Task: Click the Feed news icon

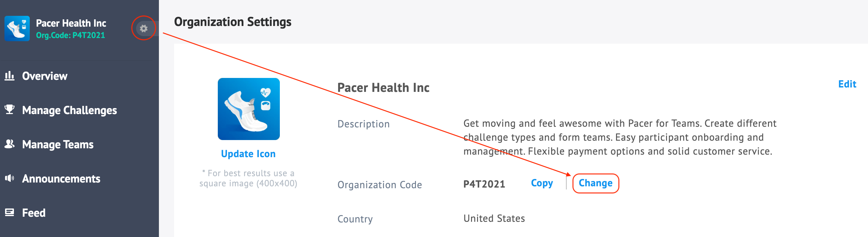Action: [x=9, y=212]
